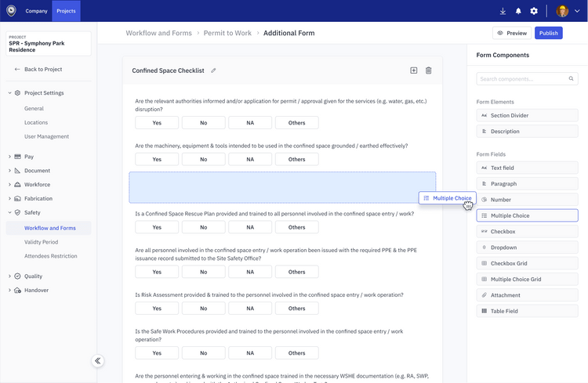Click the Search components input field

pyautogui.click(x=521, y=79)
